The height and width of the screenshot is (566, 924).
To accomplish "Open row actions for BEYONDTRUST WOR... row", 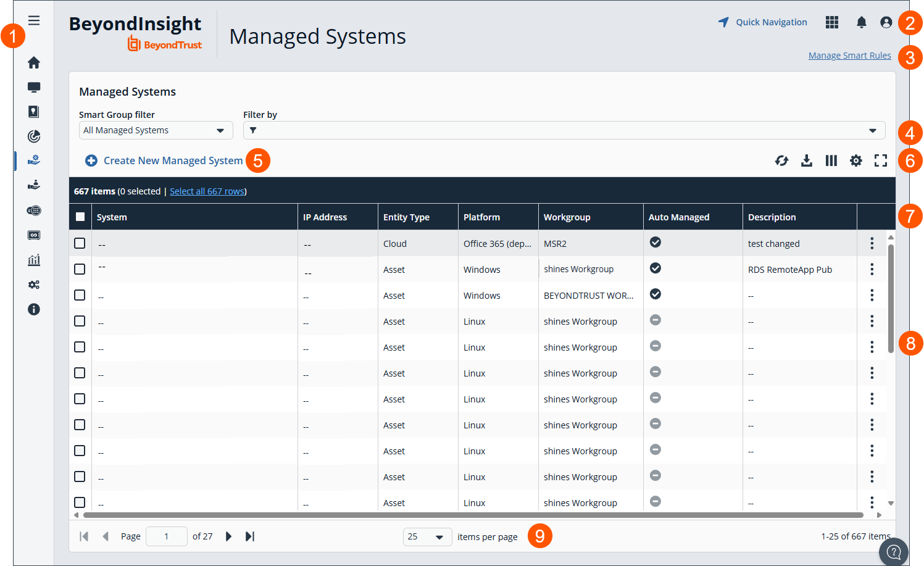I will point(872,295).
